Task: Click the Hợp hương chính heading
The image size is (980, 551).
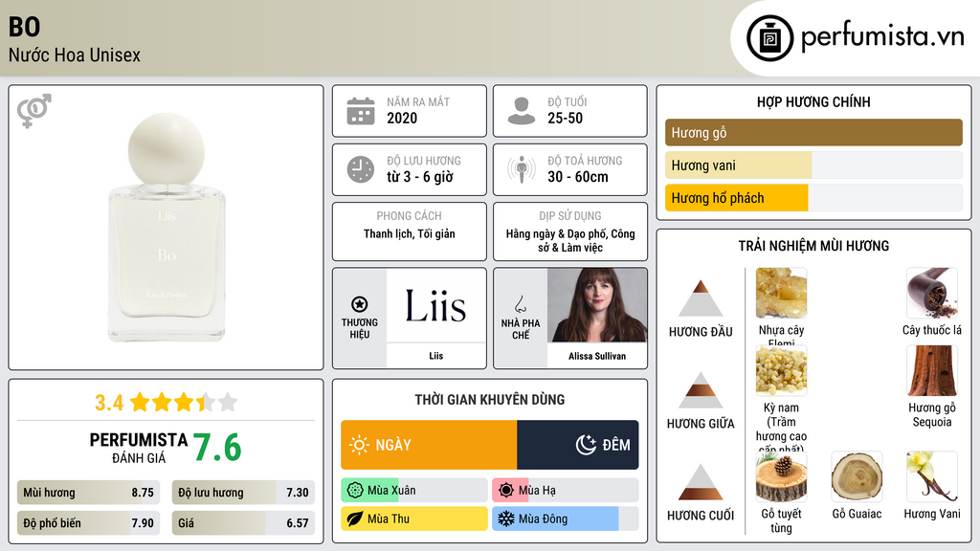Action: [x=813, y=101]
